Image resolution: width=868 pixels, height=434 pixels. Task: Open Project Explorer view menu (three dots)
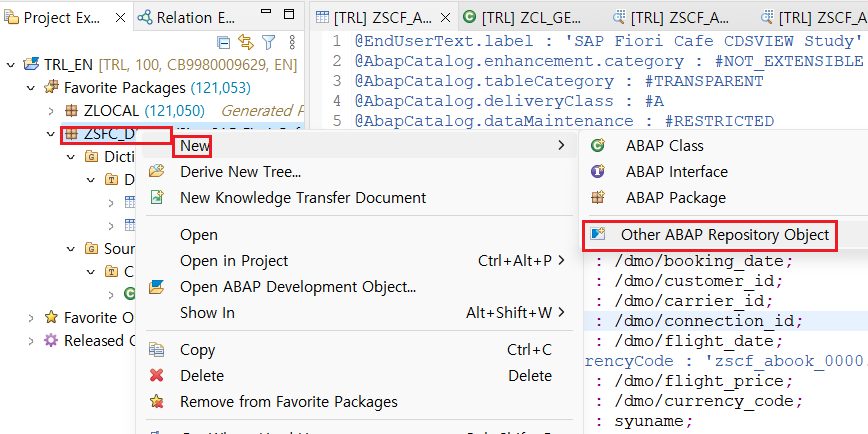[x=292, y=42]
